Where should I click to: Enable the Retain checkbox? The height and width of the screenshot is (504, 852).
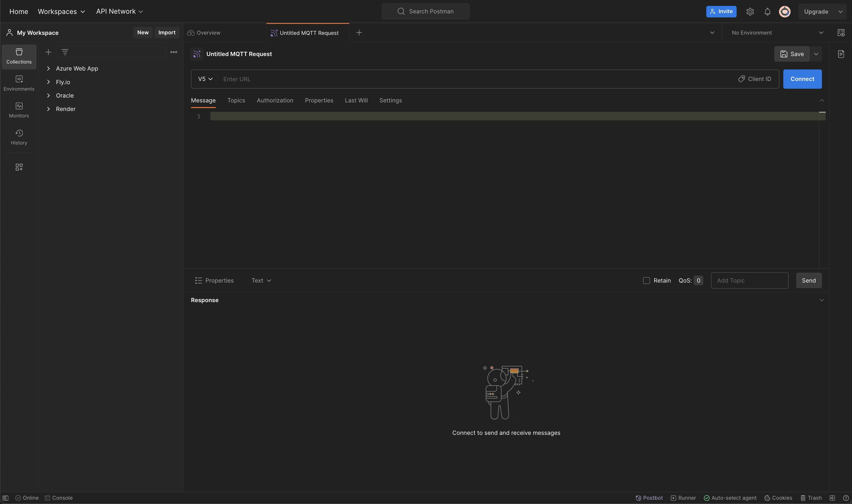pyautogui.click(x=646, y=280)
